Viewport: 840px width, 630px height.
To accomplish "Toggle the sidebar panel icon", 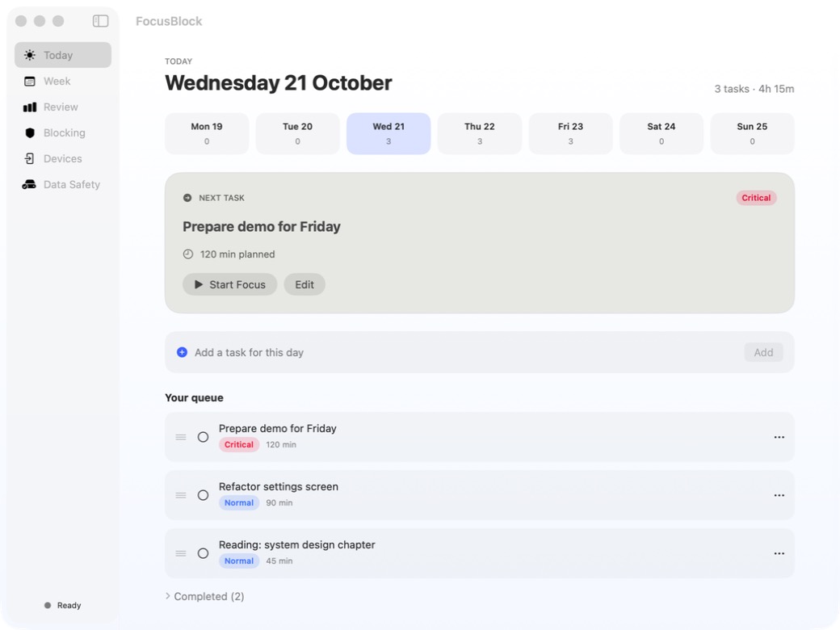I will pos(100,21).
